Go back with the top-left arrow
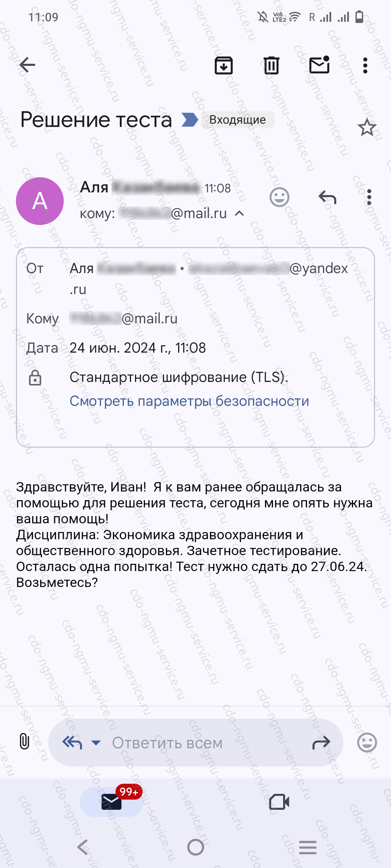Screen dimensions: 391x868 coord(27,65)
